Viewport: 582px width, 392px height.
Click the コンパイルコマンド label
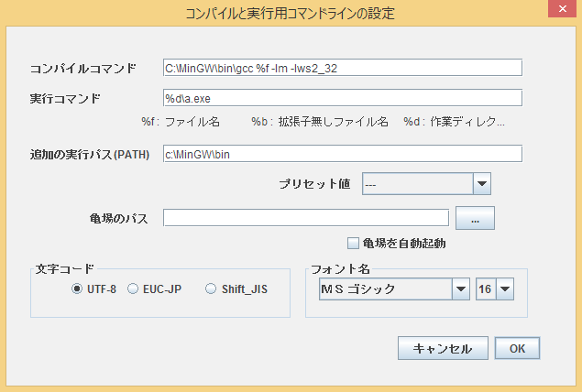(83, 69)
